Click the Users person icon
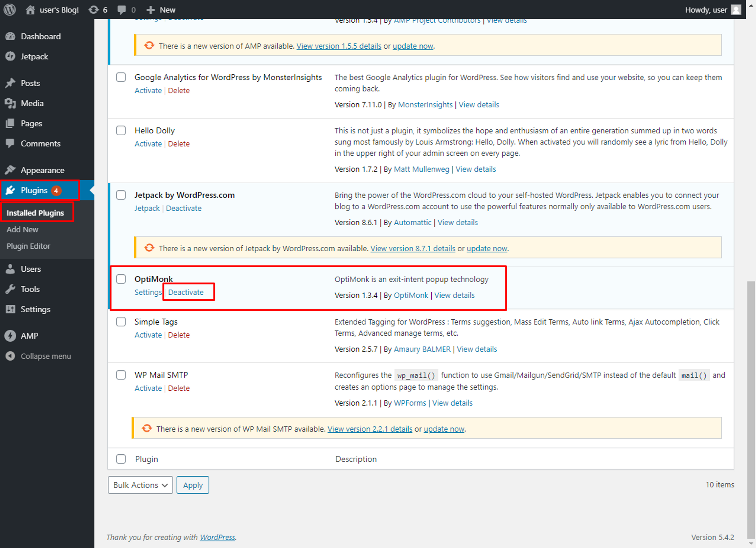The width and height of the screenshot is (756, 548). [11, 269]
